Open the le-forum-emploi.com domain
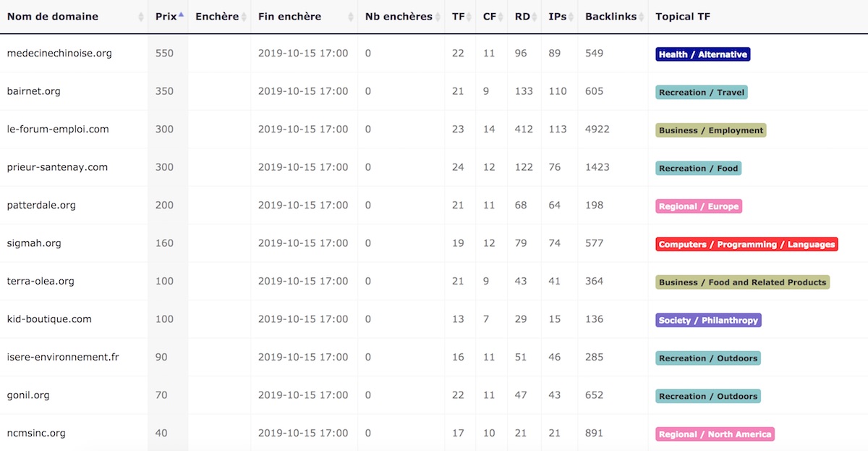 (58, 130)
